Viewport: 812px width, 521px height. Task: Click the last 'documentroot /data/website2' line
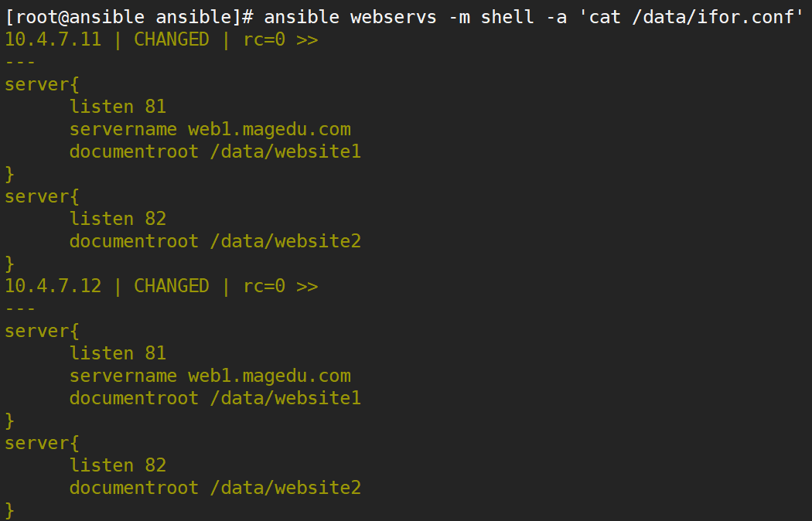pyautogui.click(x=216, y=488)
